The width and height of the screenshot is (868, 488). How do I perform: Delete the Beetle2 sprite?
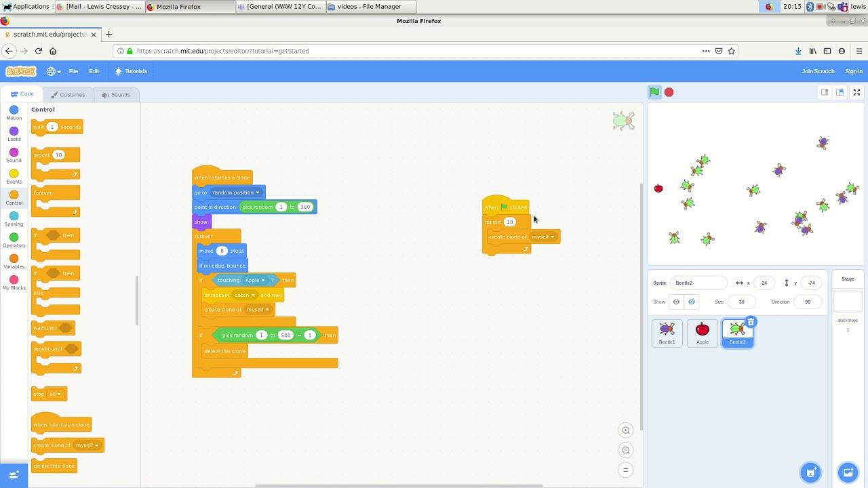[751, 322]
